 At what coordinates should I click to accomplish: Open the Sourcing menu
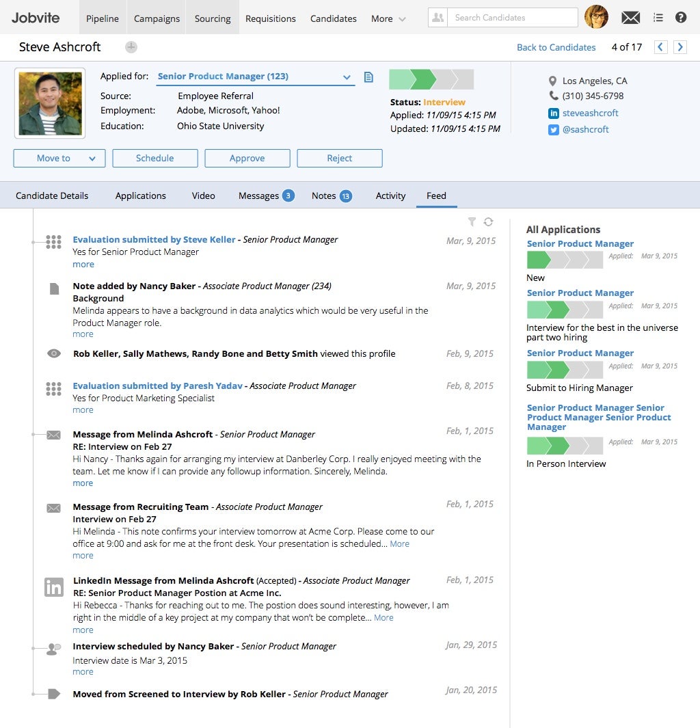coord(213,18)
